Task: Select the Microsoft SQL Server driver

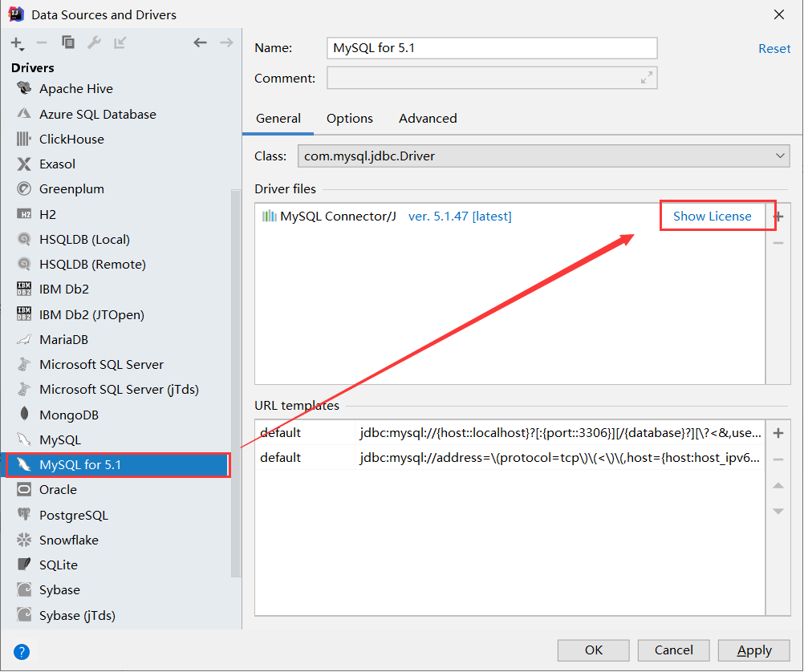Action: pyautogui.click(x=116, y=364)
